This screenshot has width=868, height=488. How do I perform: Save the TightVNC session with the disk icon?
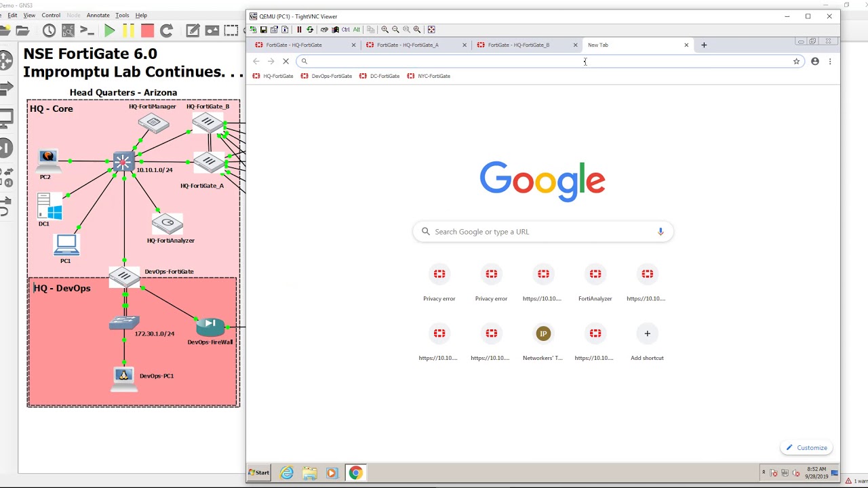click(x=264, y=29)
